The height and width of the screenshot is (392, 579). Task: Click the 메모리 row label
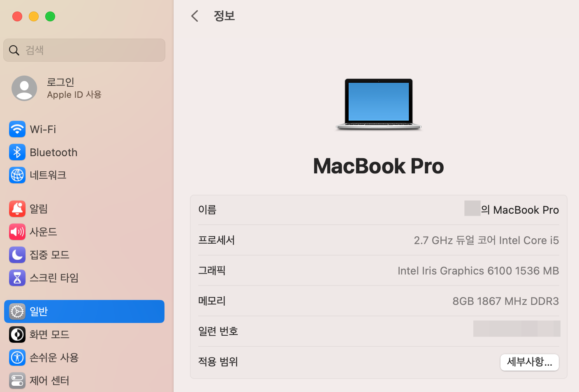coord(212,301)
